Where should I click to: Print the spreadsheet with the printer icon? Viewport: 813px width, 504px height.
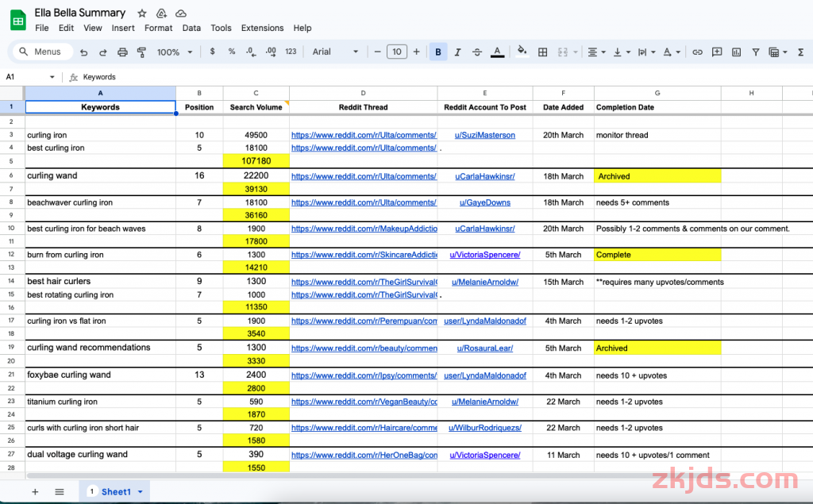pyautogui.click(x=122, y=52)
